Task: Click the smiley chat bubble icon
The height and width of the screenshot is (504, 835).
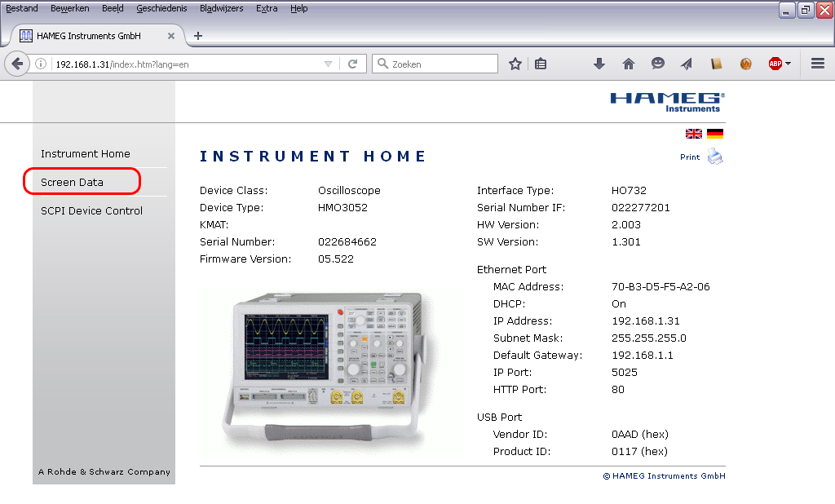Action: click(x=658, y=64)
